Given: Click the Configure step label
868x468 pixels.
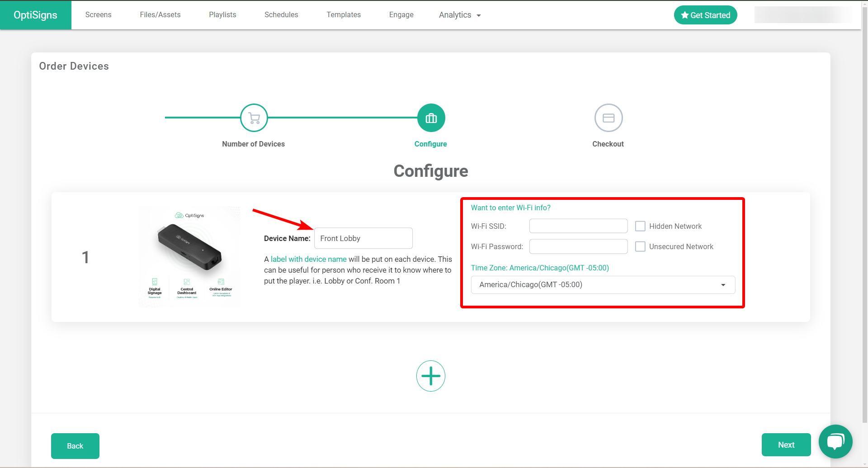Looking at the screenshot, I should pyautogui.click(x=431, y=144).
